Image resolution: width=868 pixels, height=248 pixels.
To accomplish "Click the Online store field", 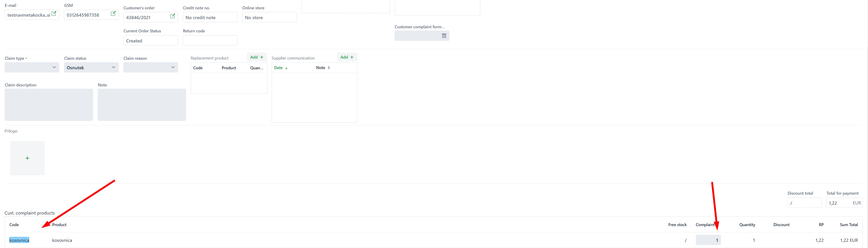I will [x=269, y=18].
